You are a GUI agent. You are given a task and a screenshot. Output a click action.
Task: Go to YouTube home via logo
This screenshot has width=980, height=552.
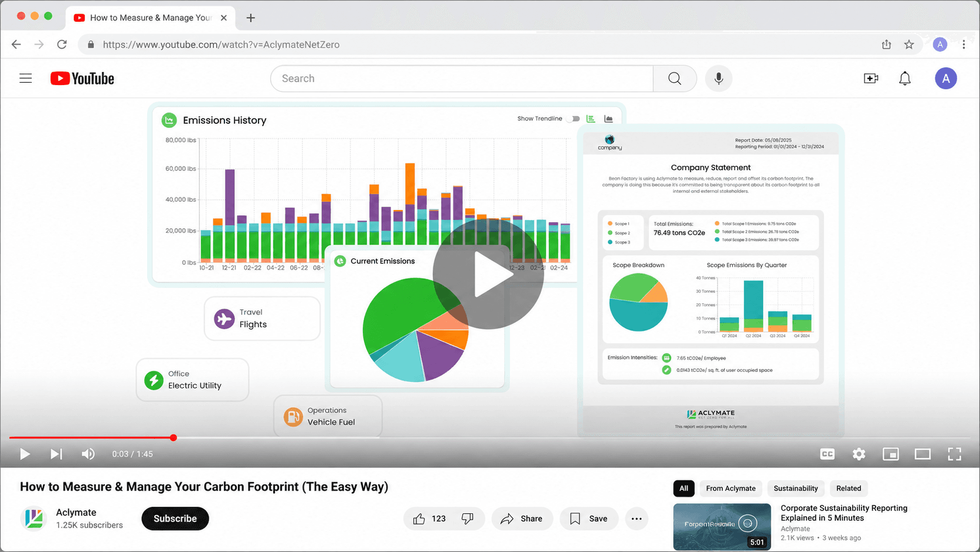(82, 79)
